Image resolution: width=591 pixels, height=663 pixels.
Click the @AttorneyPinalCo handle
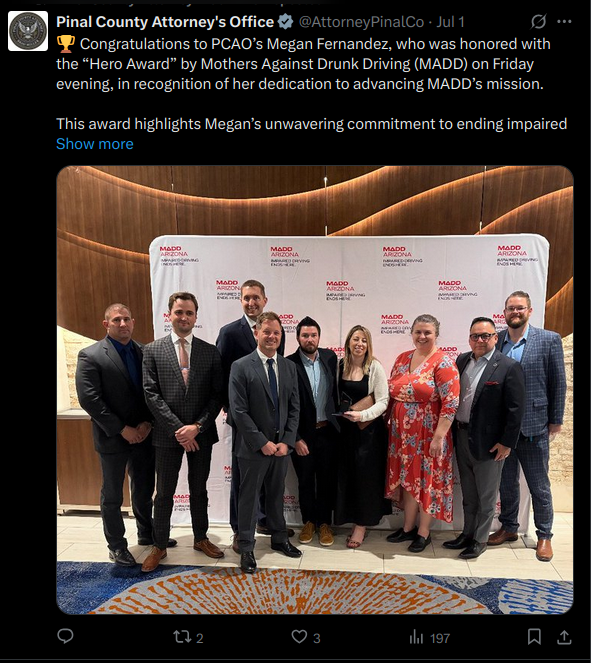(361, 22)
